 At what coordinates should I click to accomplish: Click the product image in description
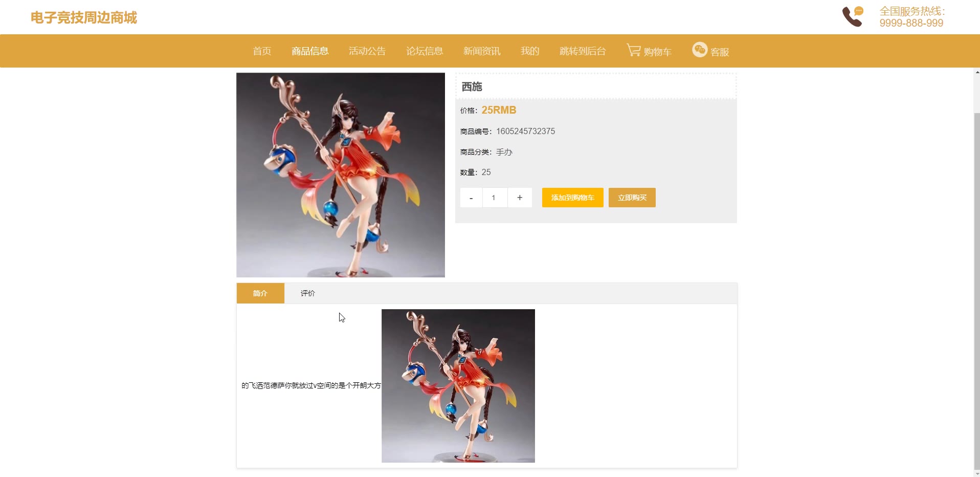pyautogui.click(x=458, y=386)
